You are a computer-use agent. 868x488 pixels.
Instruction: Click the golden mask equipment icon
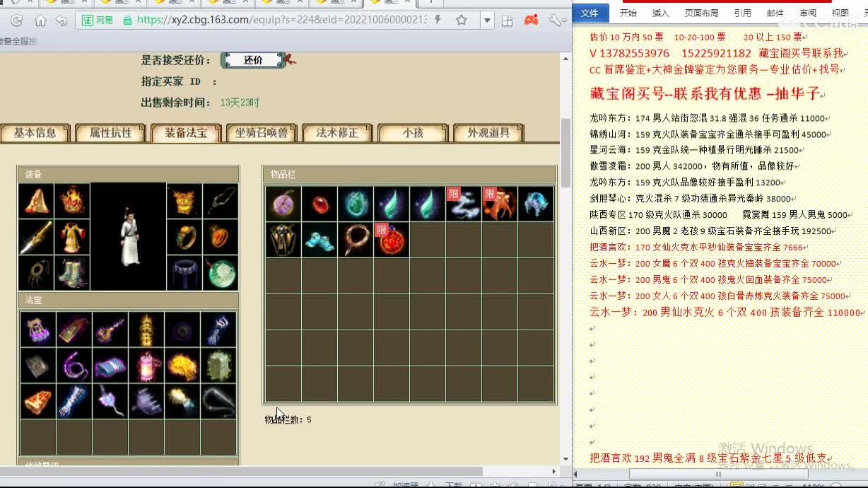click(184, 201)
